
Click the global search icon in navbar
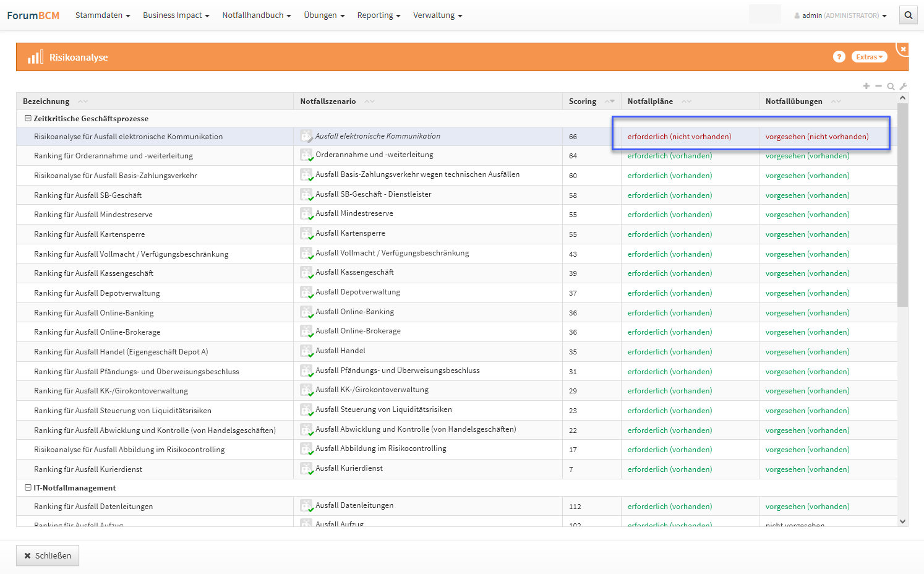coord(908,15)
